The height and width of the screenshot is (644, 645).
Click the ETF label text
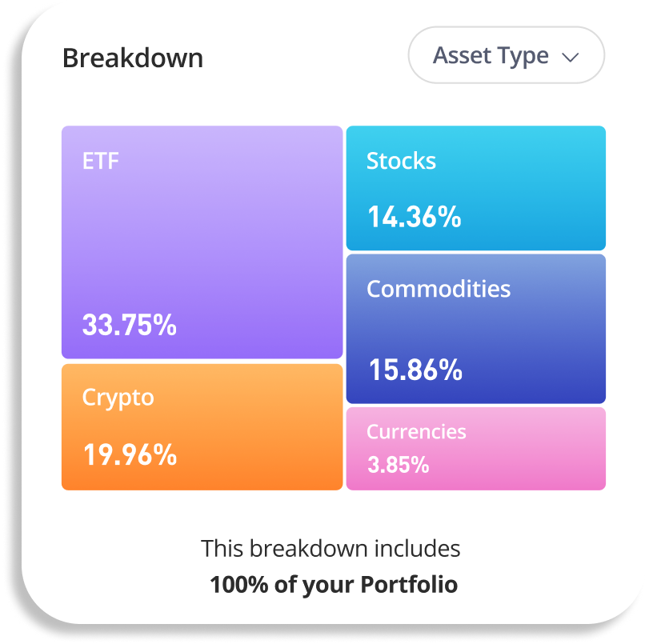(x=101, y=161)
